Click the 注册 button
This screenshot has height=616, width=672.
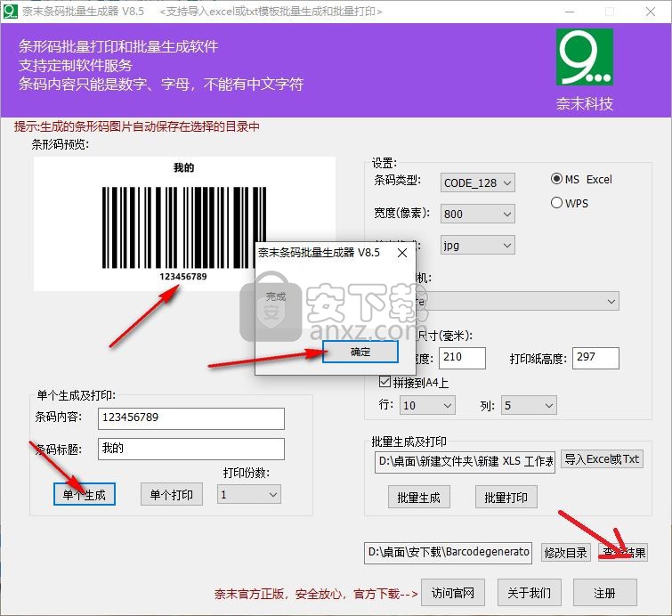(604, 593)
